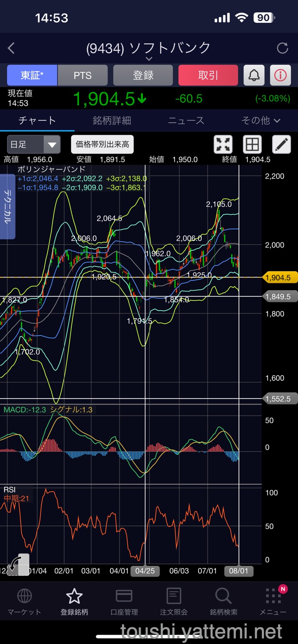Screen dimensions: 298x644
Task: Switch to multi-chart grid layout
Action: 252,144
